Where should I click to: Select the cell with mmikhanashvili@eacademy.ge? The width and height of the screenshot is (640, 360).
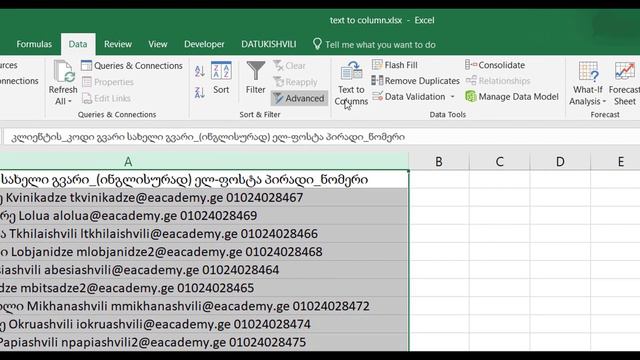[x=204, y=306]
